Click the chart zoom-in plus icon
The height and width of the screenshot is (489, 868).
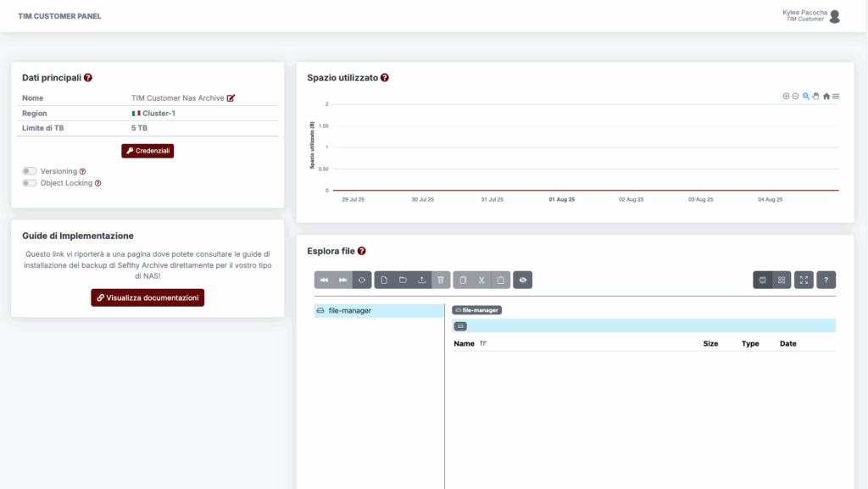tap(786, 96)
